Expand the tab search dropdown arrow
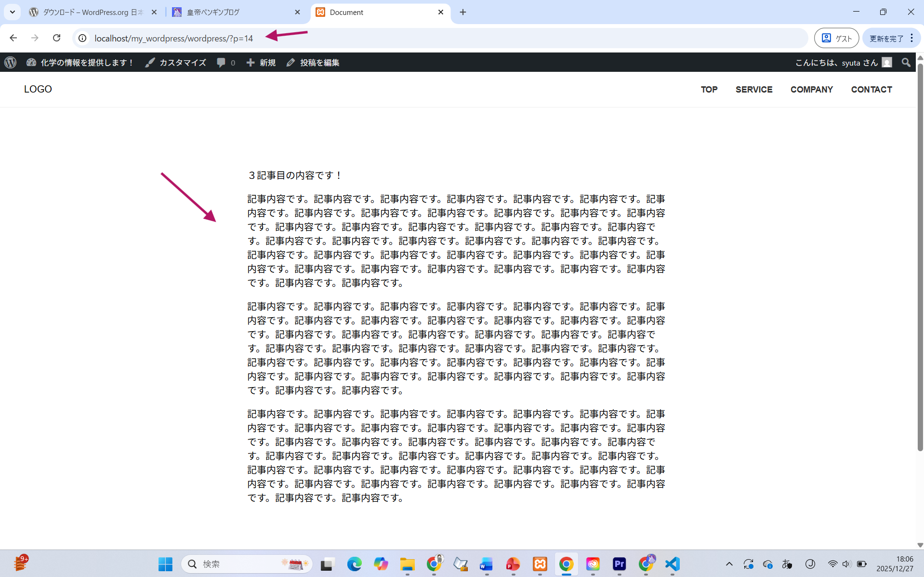924x577 pixels. click(12, 12)
